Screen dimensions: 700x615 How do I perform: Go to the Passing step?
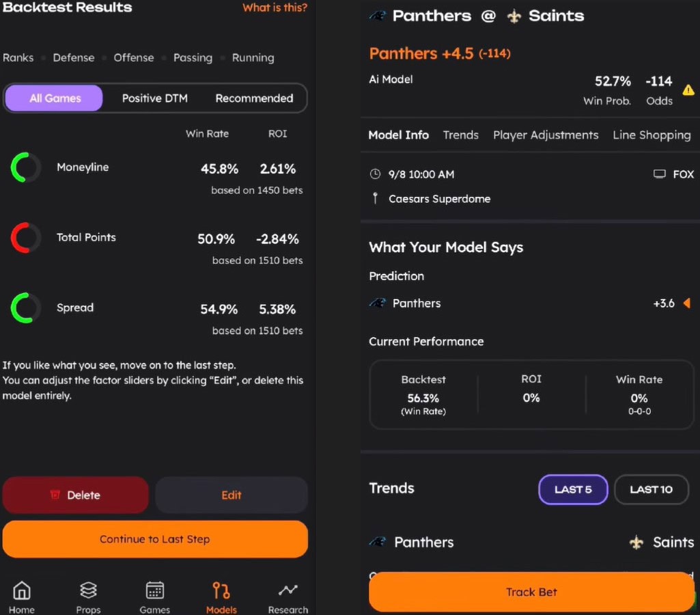[x=193, y=57]
